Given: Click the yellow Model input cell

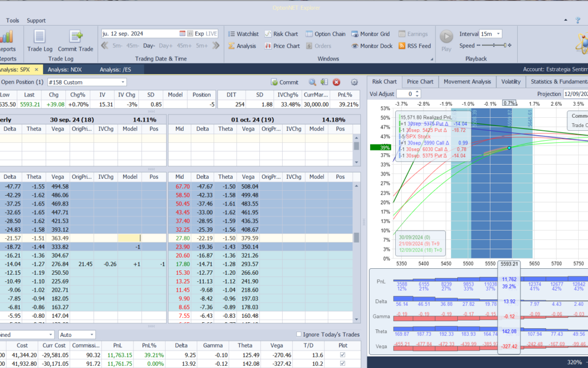Looking at the screenshot, I should tap(130, 238).
